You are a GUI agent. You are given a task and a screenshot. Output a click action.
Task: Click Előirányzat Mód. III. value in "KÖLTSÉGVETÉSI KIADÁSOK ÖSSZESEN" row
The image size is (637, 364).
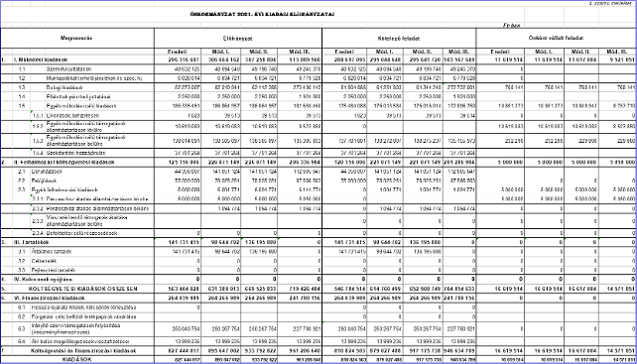point(305,289)
